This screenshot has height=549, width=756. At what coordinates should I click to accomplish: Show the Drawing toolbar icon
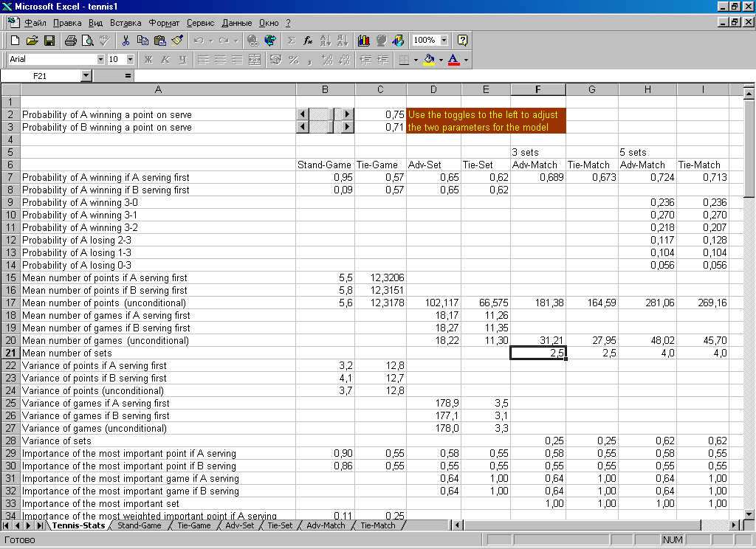(x=398, y=41)
